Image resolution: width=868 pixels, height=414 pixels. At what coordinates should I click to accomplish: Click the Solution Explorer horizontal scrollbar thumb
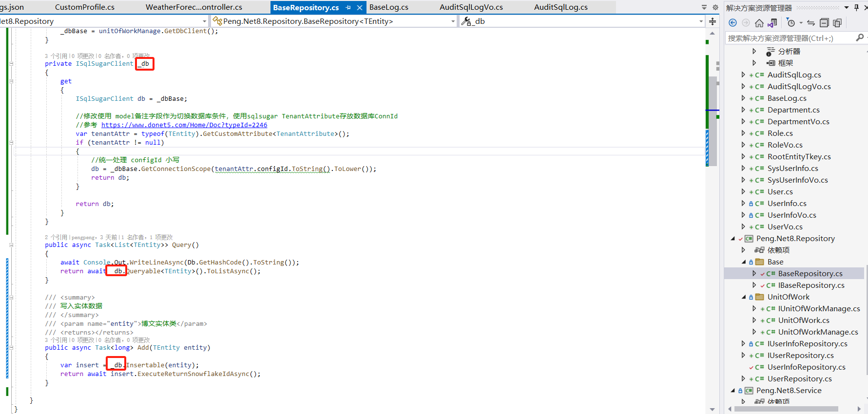(786, 409)
